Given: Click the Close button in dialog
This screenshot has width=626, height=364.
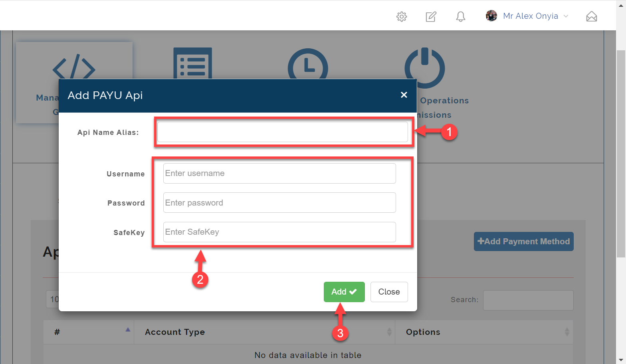Looking at the screenshot, I should tap(389, 292).
